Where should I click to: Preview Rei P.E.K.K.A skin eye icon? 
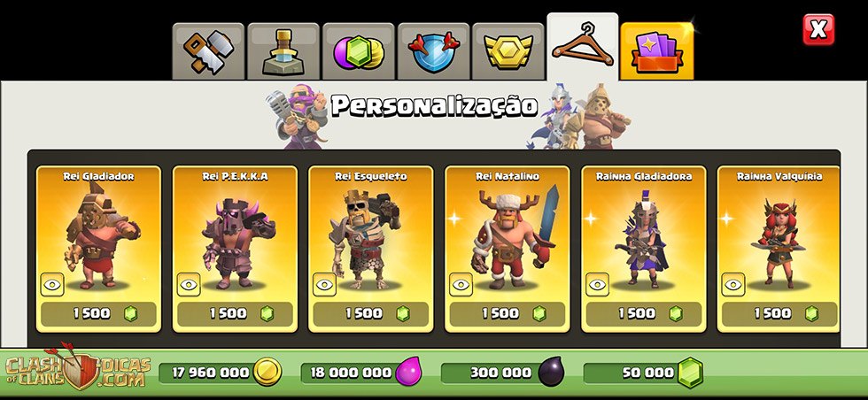tap(189, 284)
